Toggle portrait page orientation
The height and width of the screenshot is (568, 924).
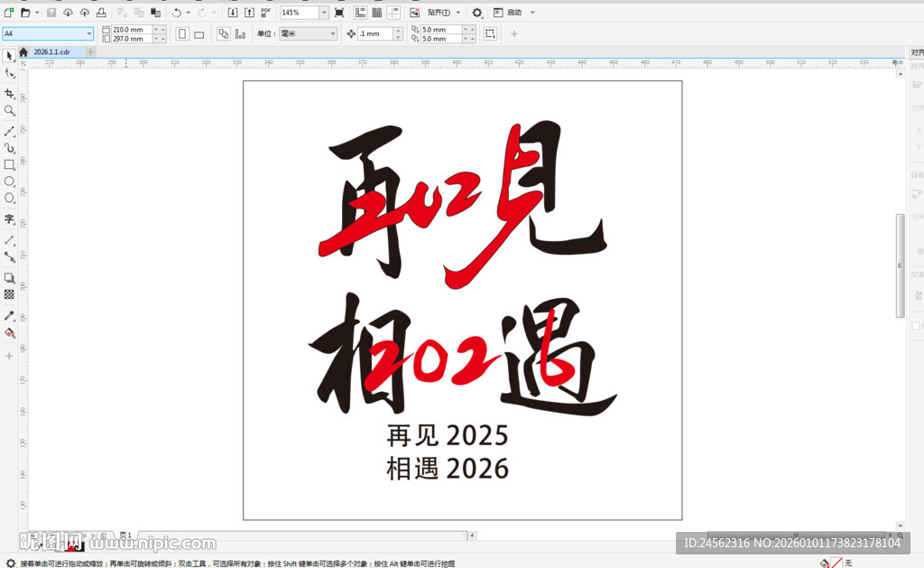pyautogui.click(x=181, y=33)
